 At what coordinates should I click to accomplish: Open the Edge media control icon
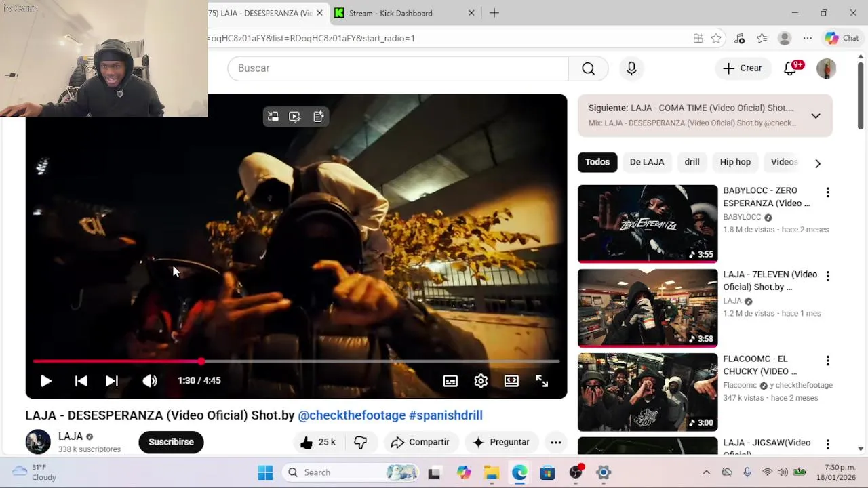point(739,39)
